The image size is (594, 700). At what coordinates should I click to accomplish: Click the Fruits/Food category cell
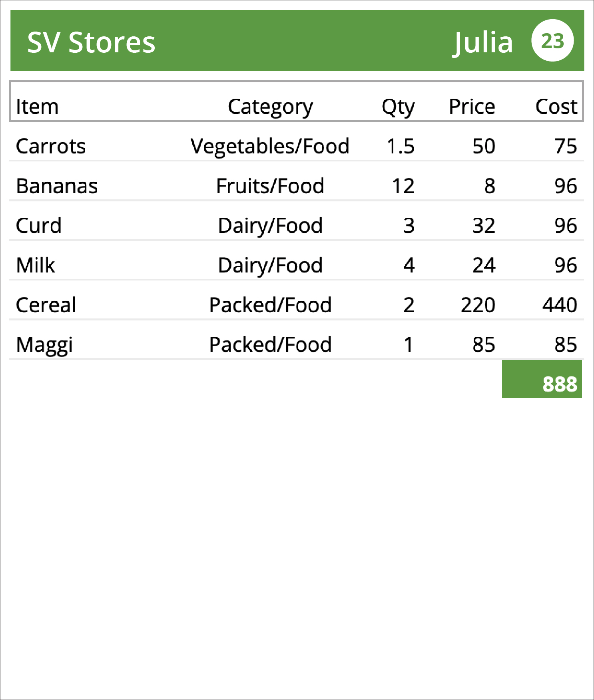(270, 186)
